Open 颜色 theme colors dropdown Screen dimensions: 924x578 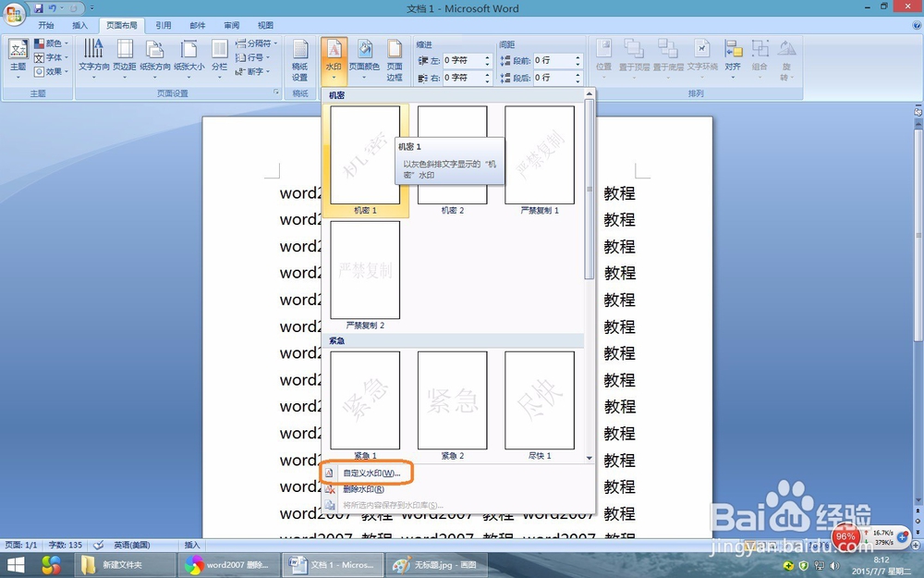(x=51, y=43)
